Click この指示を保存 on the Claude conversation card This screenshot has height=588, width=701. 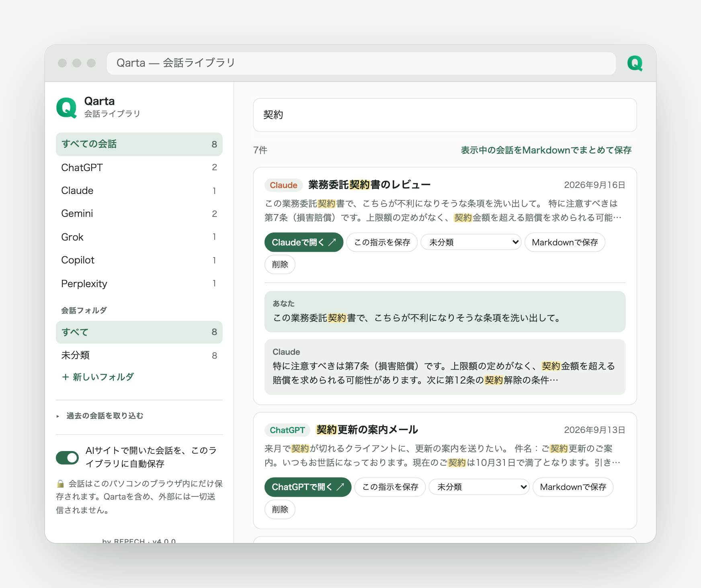click(382, 242)
